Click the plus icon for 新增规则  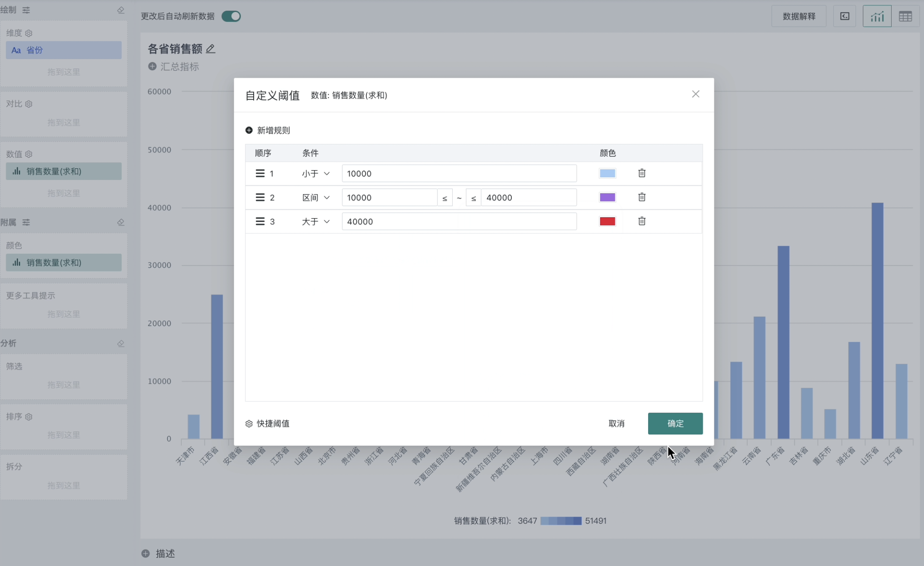tap(249, 130)
